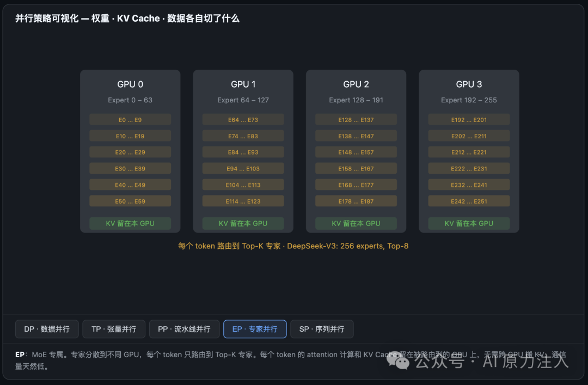Click KV 留在本 GPU under GPU 0

[130, 223]
